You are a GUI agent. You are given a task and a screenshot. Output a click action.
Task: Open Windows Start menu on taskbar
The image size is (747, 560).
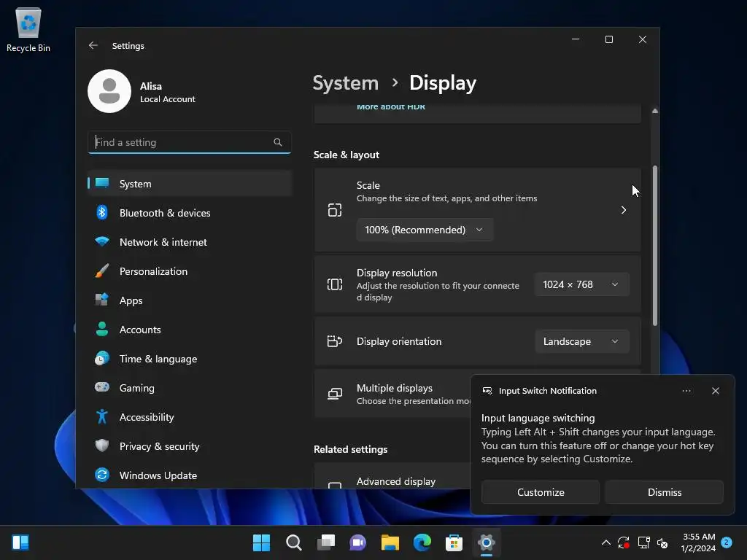(x=261, y=542)
